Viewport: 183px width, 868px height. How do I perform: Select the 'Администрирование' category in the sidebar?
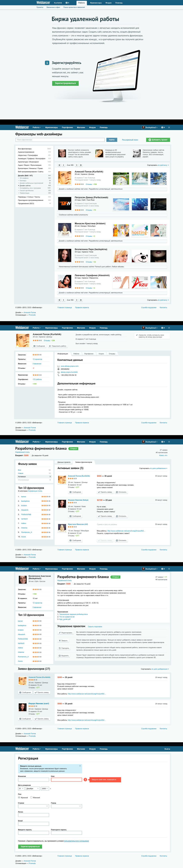(x=26, y=152)
